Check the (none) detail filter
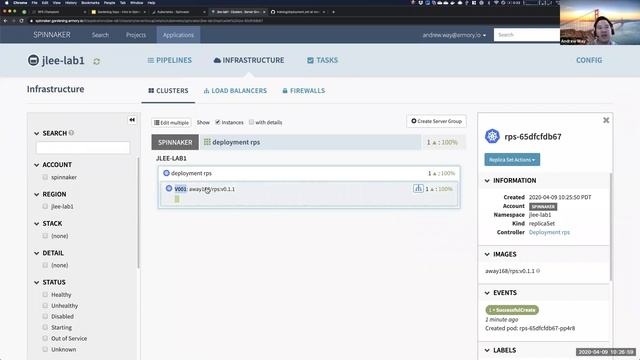This screenshot has width=640, height=360. [45, 265]
